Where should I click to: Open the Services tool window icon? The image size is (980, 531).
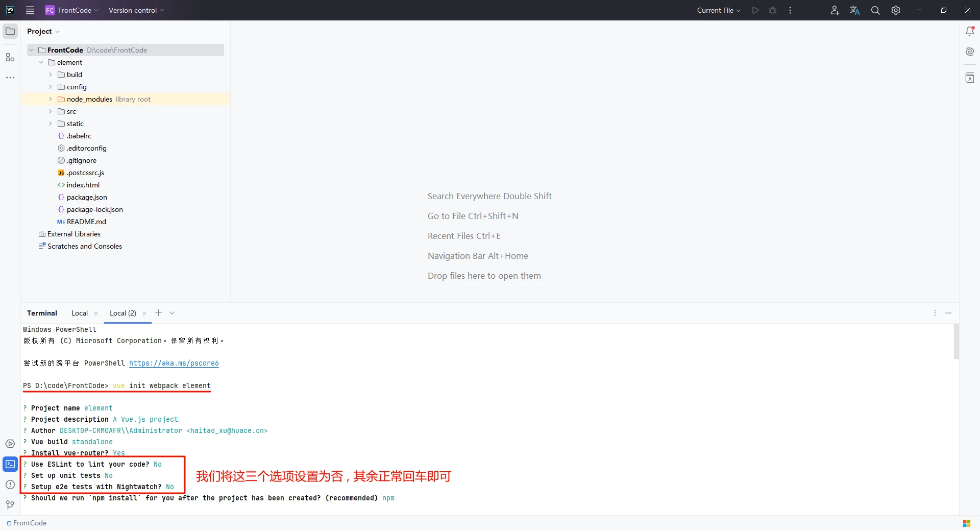(x=10, y=444)
